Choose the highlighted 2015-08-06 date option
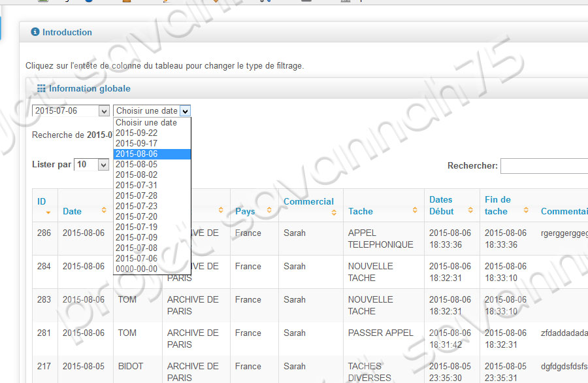This screenshot has width=588, height=383. pyautogui.click(x=137, y=154)
